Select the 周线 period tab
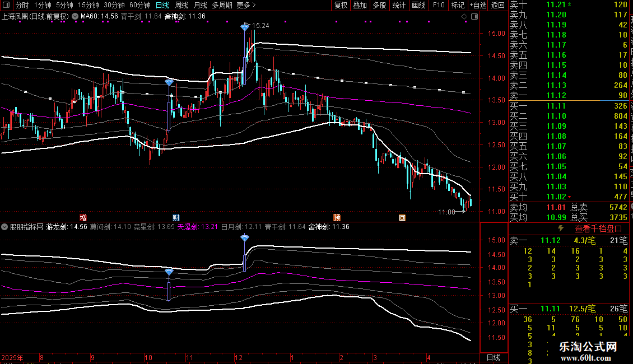This screenshot has height=364, width=633. coord(181,5)
